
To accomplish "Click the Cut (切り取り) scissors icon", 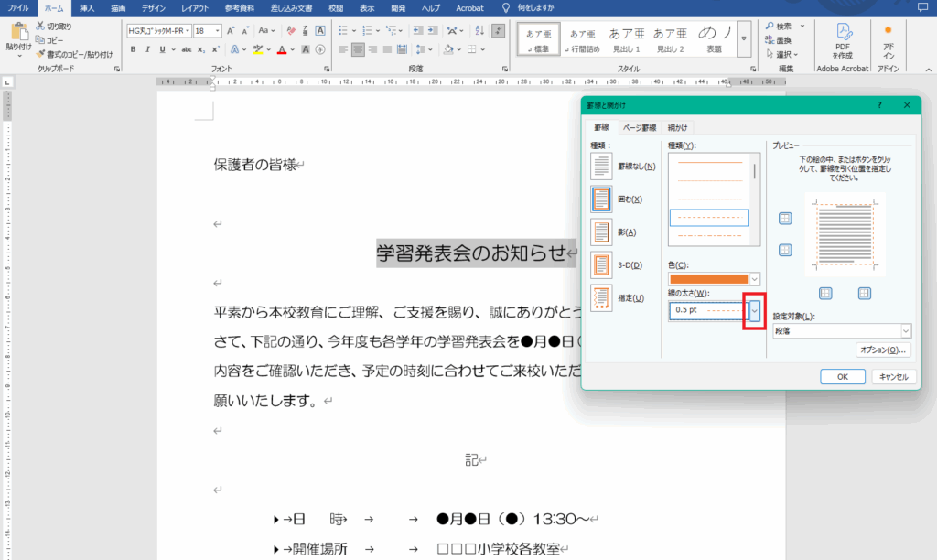I will (x=40, y=26).
